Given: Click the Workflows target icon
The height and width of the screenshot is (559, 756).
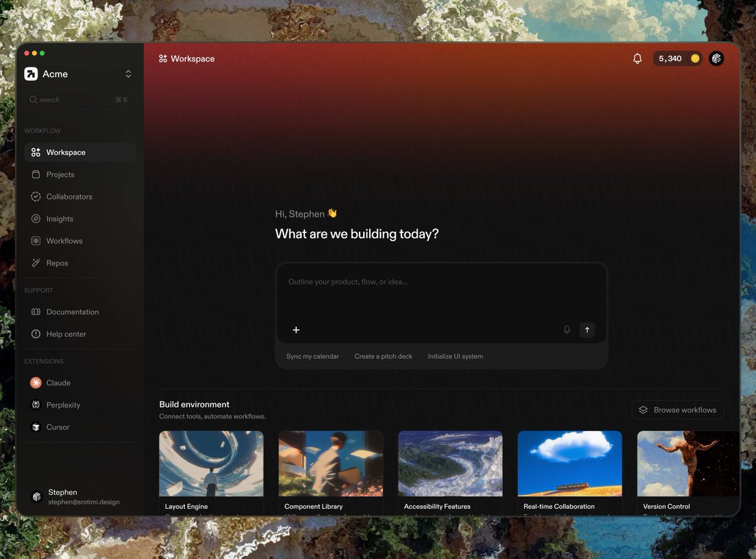Looking at the screenshot, I should (36, 240).
